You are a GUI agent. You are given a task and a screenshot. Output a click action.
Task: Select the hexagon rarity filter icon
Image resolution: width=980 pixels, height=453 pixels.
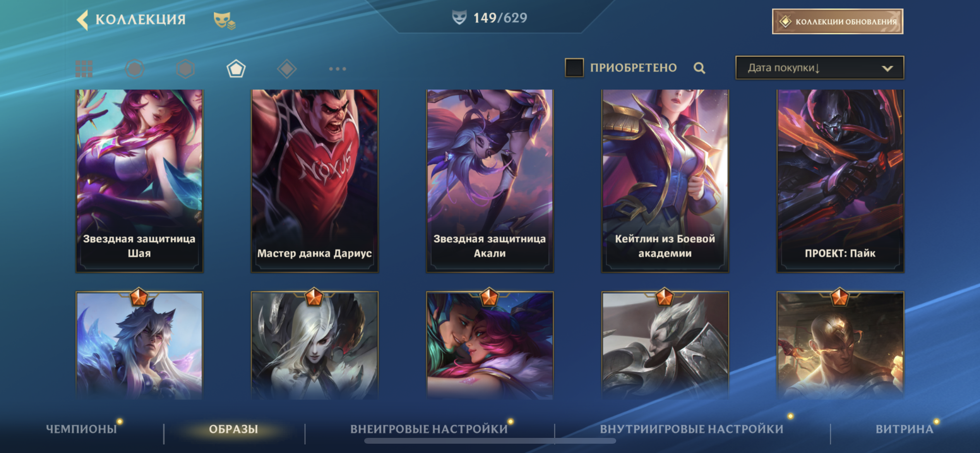[x=185, y=69]
